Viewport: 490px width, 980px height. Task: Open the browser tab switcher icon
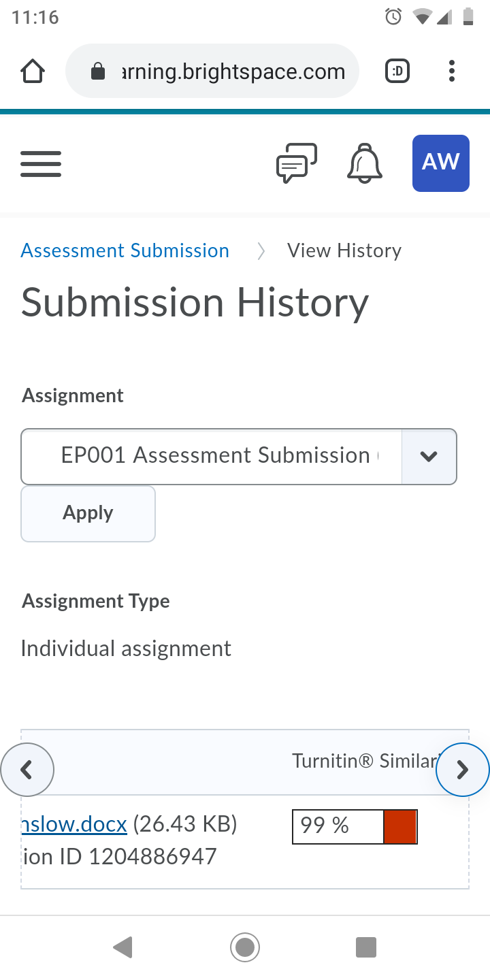coord(397,71)
